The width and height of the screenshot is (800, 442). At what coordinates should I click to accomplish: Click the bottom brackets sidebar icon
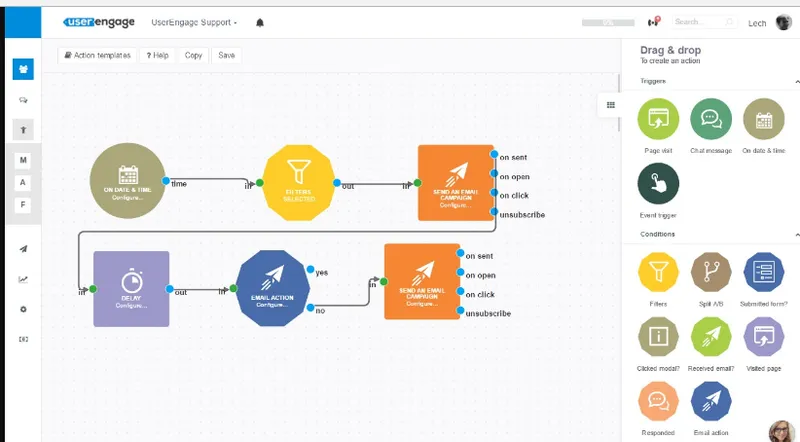click(23, 339)
